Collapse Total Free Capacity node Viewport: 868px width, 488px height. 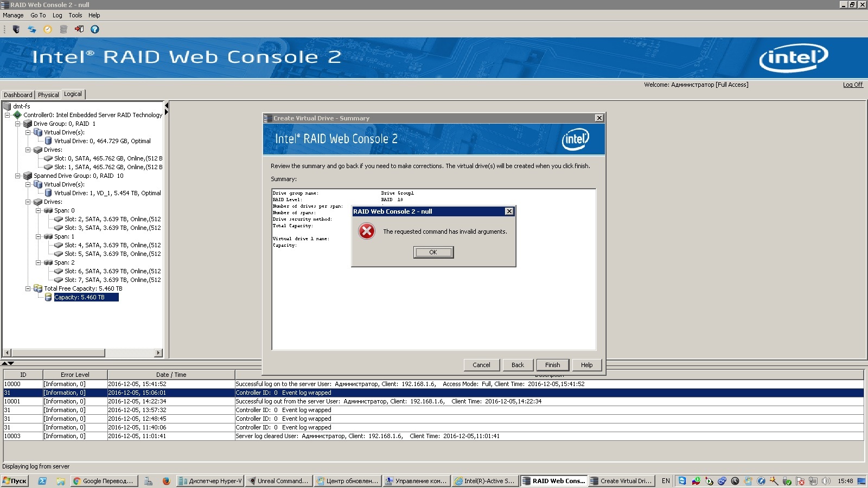click(x=28, y=288)
